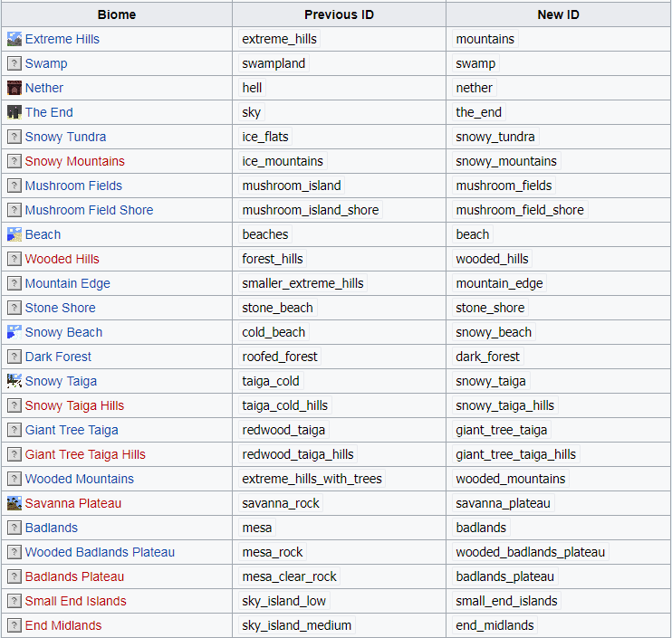Open the End Midlands red link
Viewport: 672px width, 638px height.
(x=63, y=625)
